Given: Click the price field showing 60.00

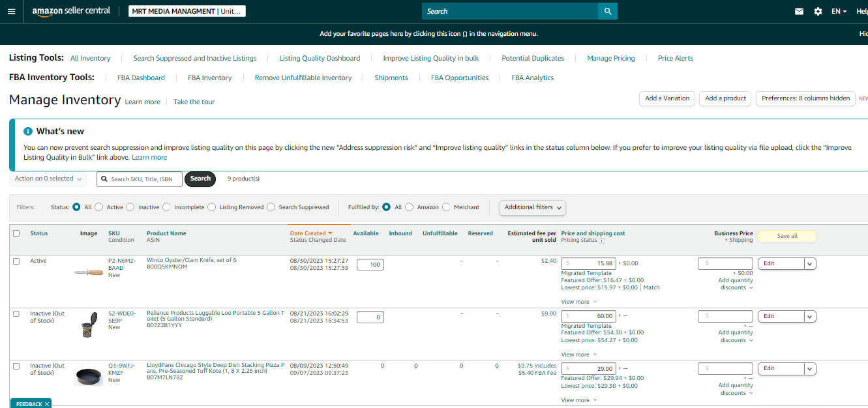Looking at the screenshot, I should 588,316.
